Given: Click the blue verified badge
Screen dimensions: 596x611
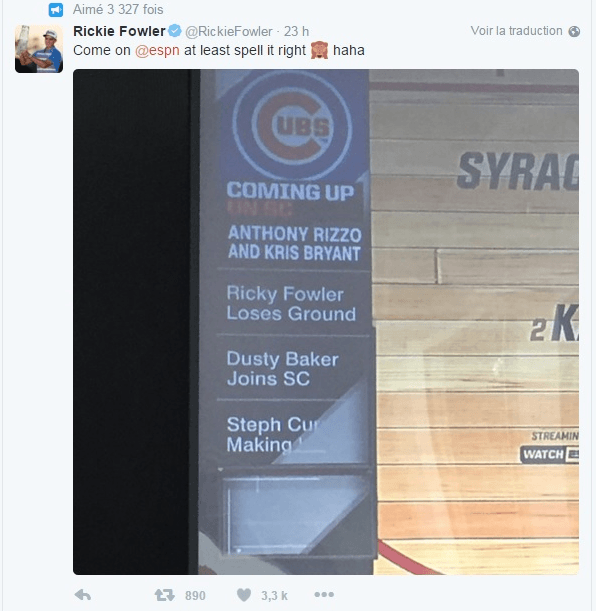Looking at the screenshot, I should [x=175, y=31].
